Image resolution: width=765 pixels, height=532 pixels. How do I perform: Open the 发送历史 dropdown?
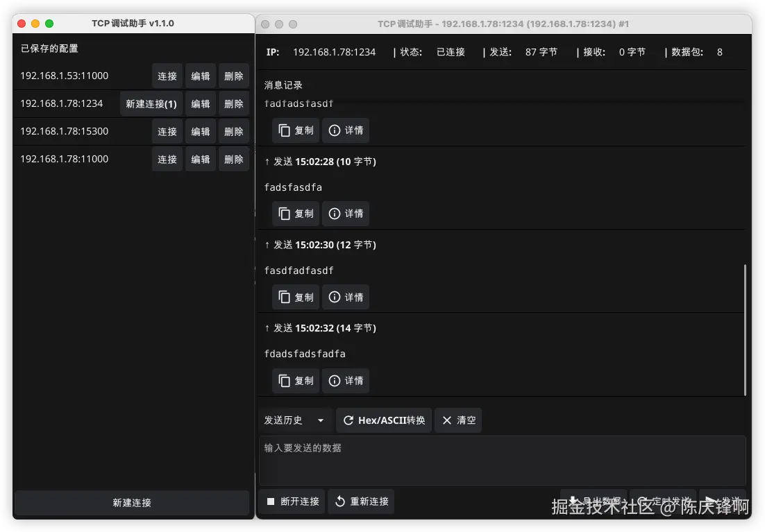(x=295, y=420)
